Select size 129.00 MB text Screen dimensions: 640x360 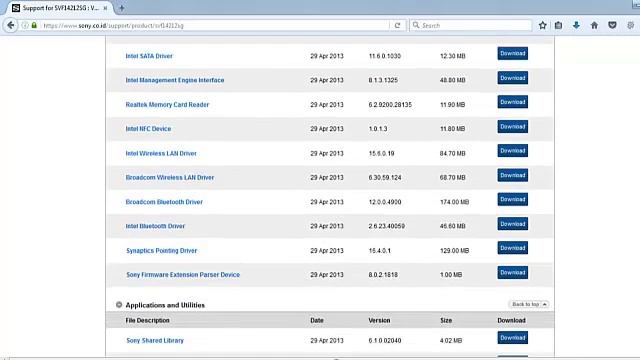click(x=454, y=251)
